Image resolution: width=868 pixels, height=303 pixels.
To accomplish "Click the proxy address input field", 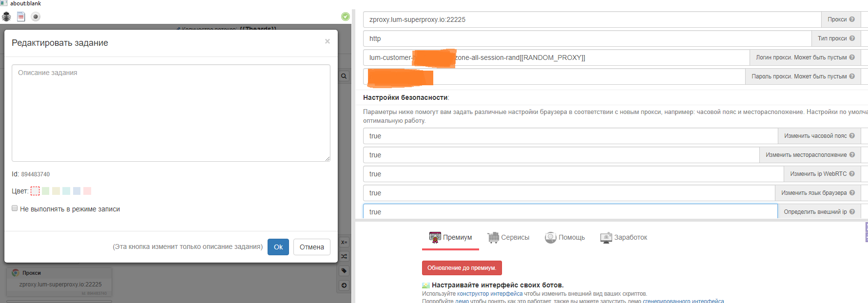I will point(592,19).
